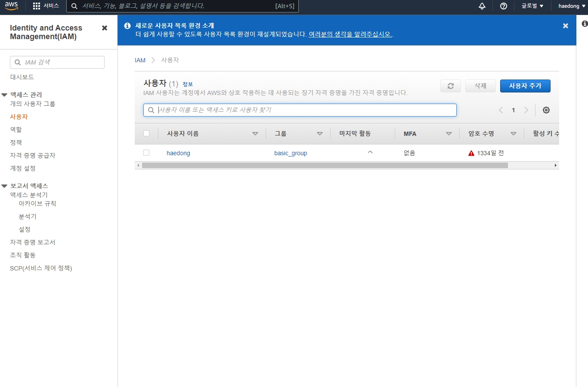Sort by 그룹 column arrow
Screen dimensions: 588x387
coord(320,134)
